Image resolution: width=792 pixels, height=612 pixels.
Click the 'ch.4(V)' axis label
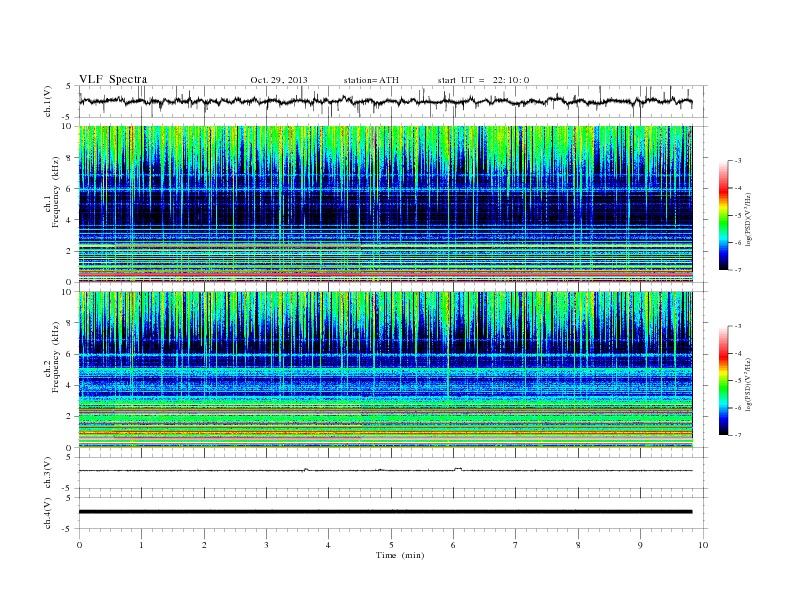coord(48,513)
